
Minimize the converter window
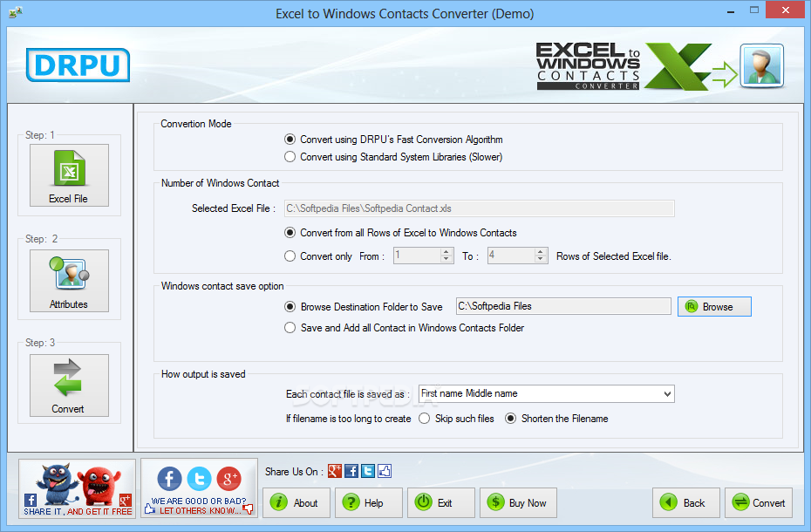pyautogui.click(x=730, y=10)
